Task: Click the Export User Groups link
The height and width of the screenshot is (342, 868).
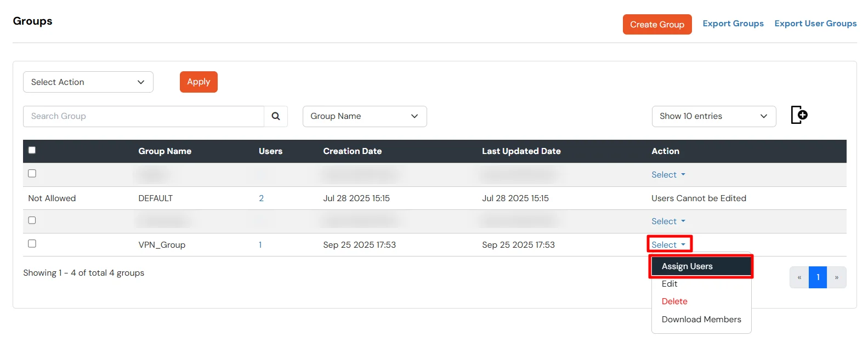Action: coord(815,24)
